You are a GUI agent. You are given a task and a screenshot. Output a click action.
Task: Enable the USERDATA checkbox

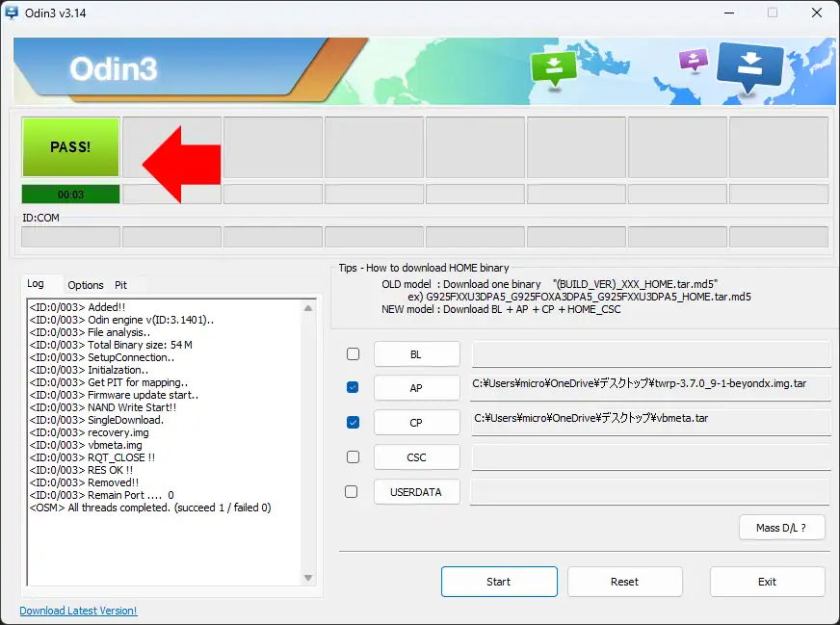point(353,491)
